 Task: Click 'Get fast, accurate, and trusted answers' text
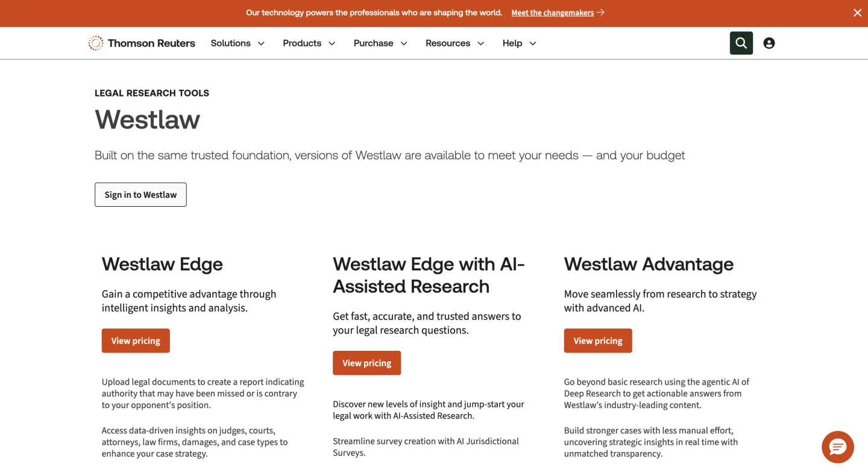427,323
